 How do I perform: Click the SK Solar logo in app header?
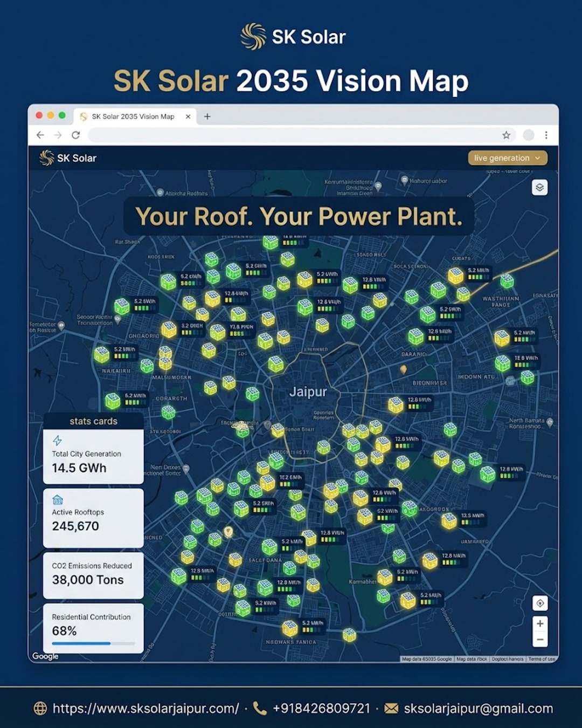tap(68, 158)
